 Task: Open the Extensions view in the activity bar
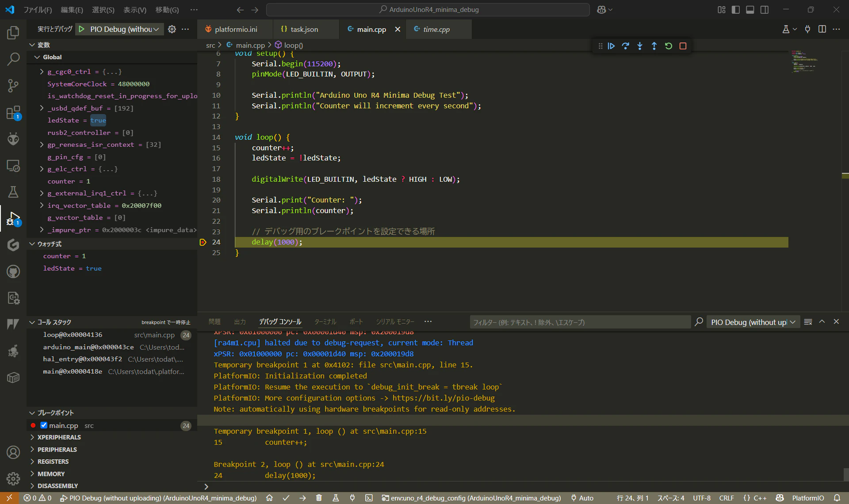(13, 113)
